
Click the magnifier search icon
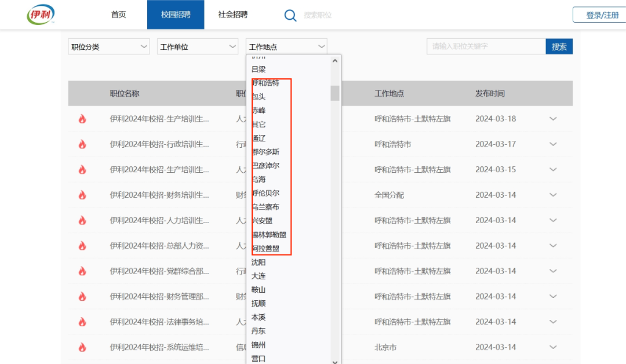tap(290, 16)
